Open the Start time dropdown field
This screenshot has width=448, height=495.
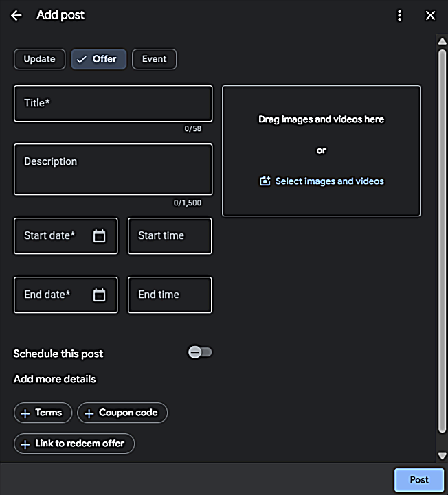170,236
